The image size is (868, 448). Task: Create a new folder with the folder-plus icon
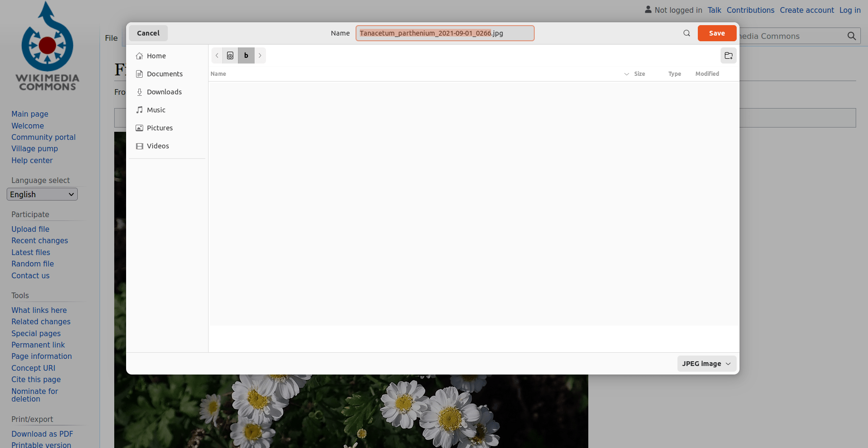pos(728,55)
